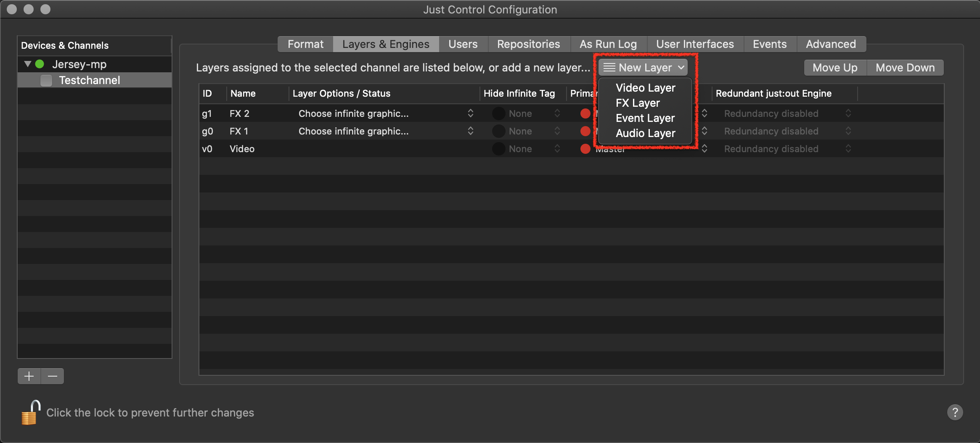Select the g1 FX 2 layer row
This screenshot has height=443, width=980.
pyautogui.click(x=571, y=113)
